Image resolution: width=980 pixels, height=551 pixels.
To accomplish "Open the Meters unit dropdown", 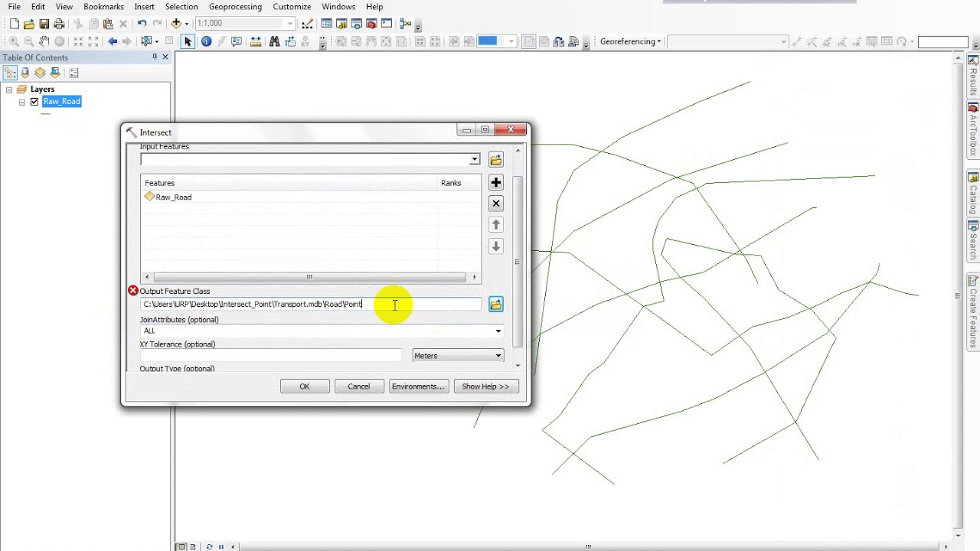I will coord(498,356).
